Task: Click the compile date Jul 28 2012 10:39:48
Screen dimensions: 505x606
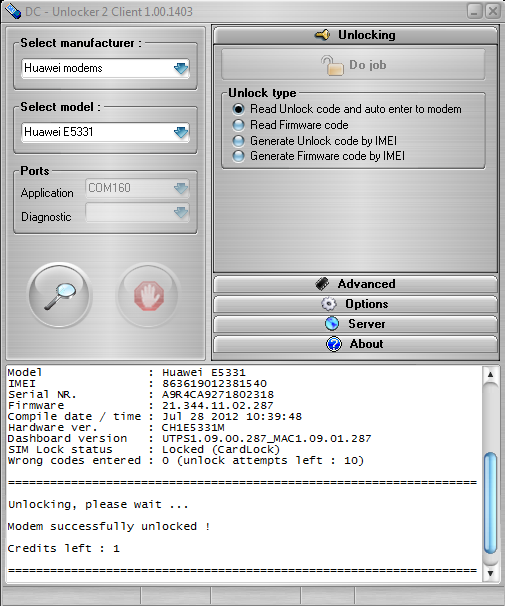Action: pos(232,417)
